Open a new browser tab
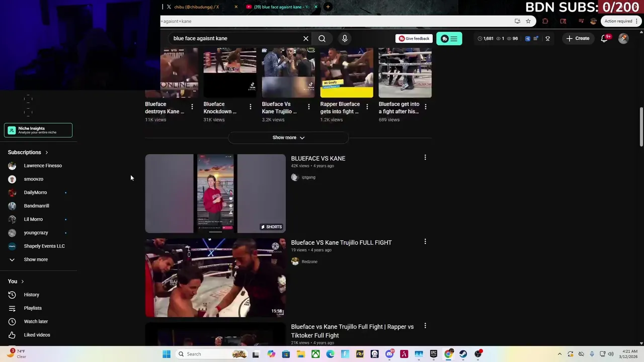 point(328,7)
